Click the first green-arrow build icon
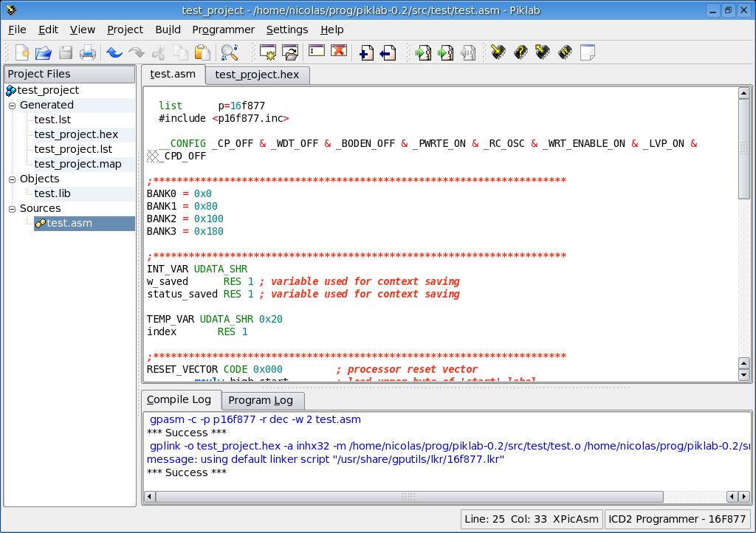The width and height of the screenshot is (756, 533). [423, 52]
